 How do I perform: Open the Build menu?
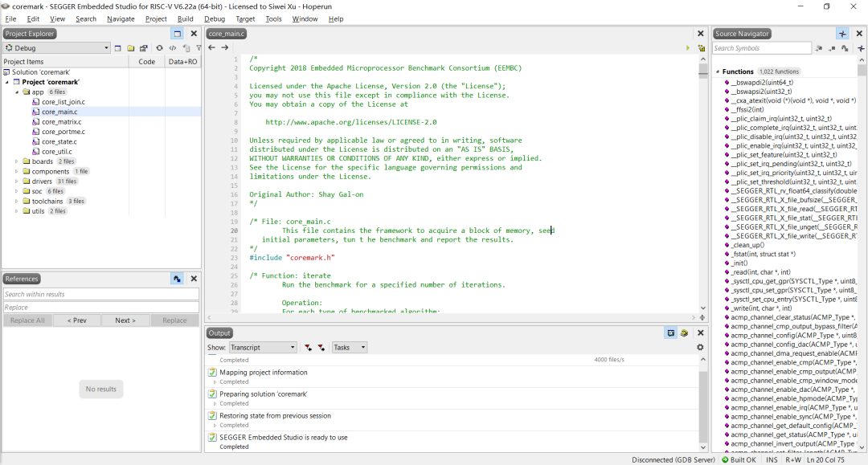(x=186, y=18)
